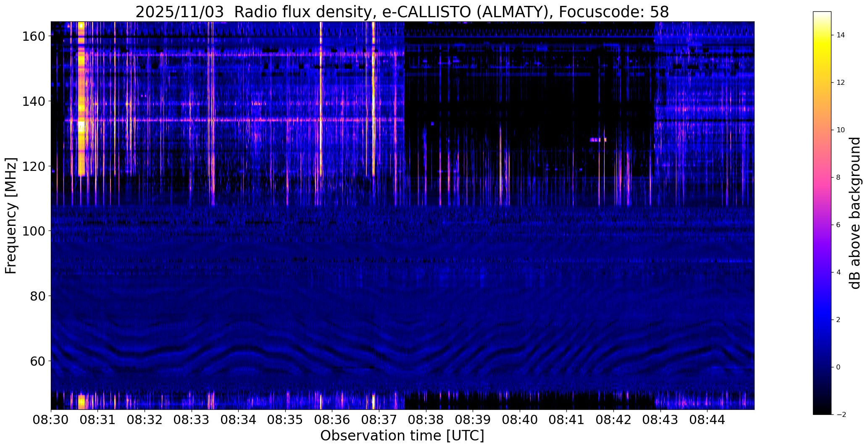Click the 140 MHz frequency tick label
Image resolution: width=868 pixels, height=448 pixels.
click(34, 101)
